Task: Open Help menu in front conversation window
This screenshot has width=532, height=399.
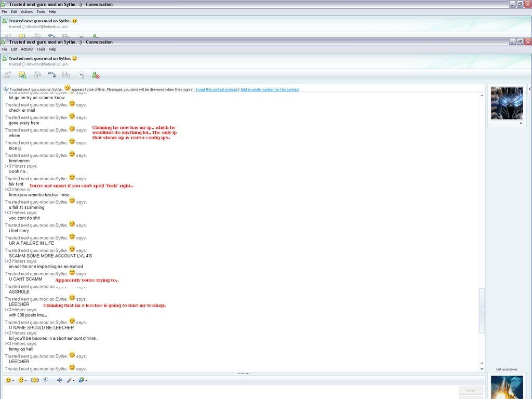Action: click(x=52, y=49)
